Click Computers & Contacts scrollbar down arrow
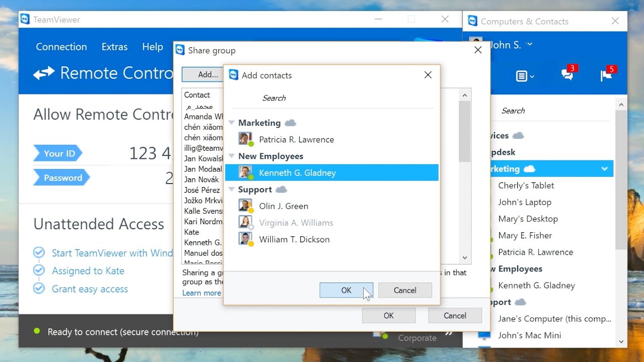Viewport: 644px width, 362px height. (x=621, y=341)
